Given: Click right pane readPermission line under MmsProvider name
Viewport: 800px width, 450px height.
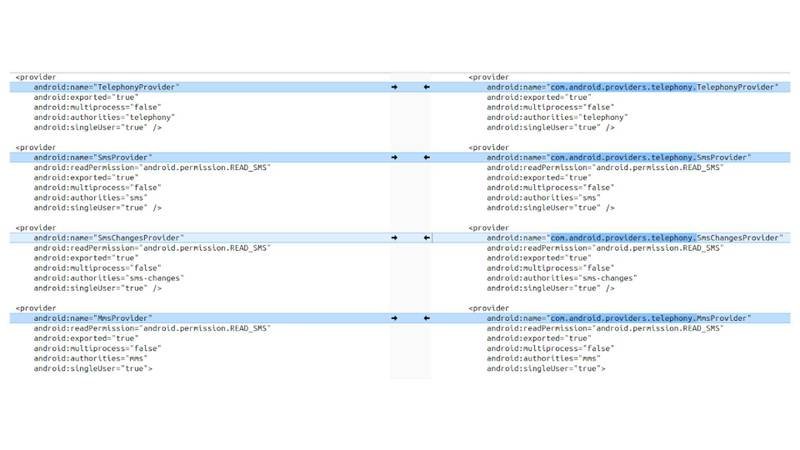Looking at the screenshot, I should tap(605, 328).
